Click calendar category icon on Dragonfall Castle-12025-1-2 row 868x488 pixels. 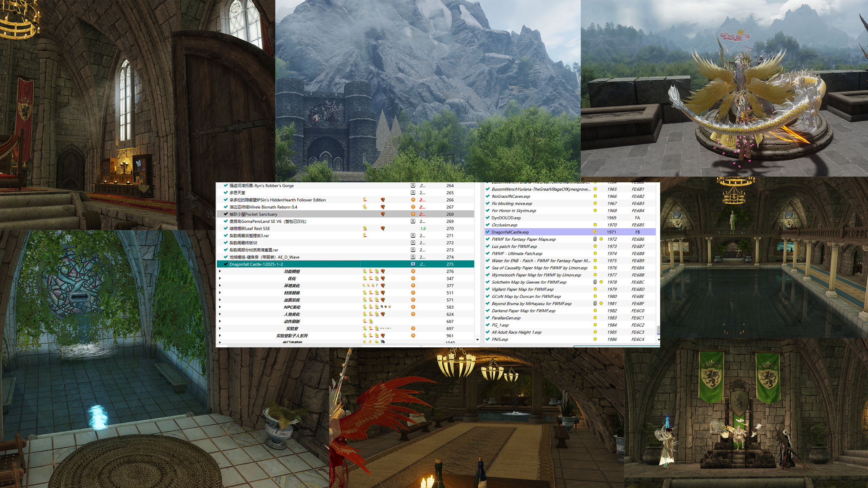click(x=413, y=264)
